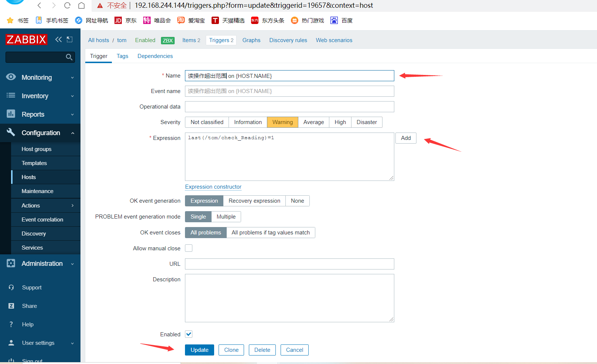Click the Reports bar chart icon
The width and height of the screenshot is (597, 364).
pyautogui.click(x=11, y=114)
